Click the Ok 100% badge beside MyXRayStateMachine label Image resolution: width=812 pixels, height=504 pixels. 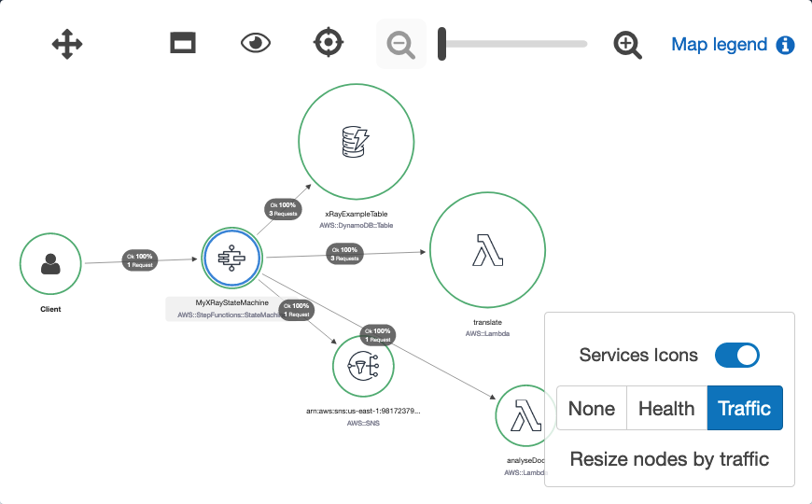(296, 310)
